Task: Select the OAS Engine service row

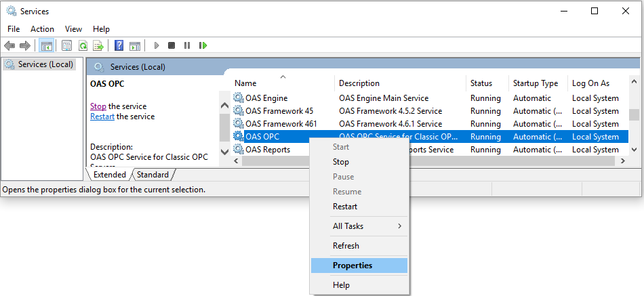Action: 430,98
